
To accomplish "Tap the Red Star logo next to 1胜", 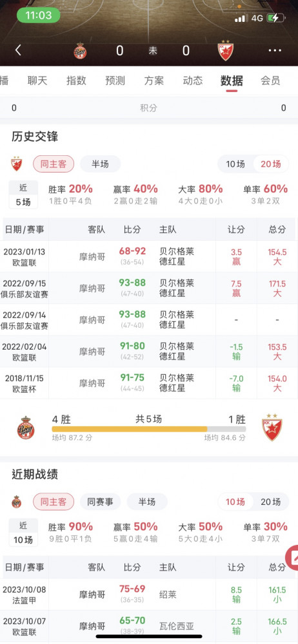I will [x=272, y=427].
